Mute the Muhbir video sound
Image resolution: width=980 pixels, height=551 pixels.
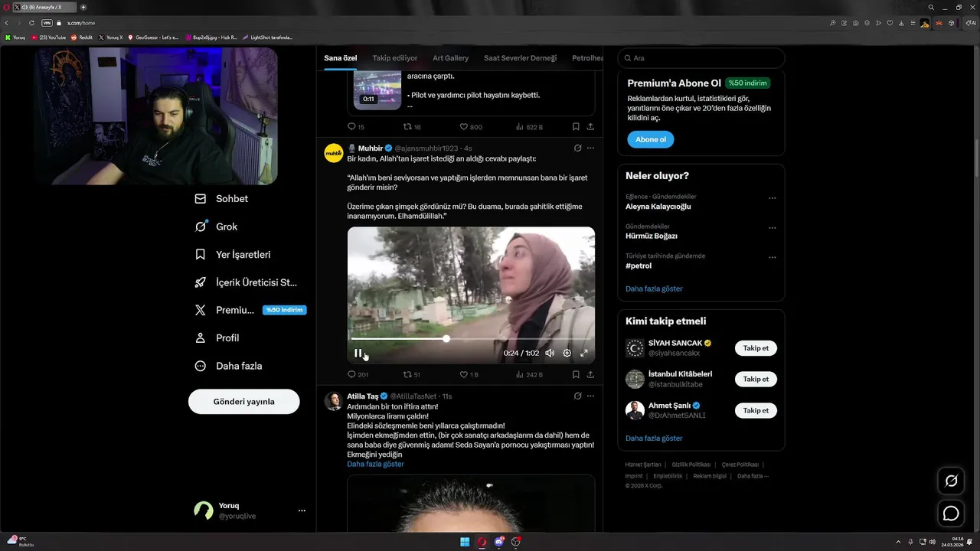(550, 353)
